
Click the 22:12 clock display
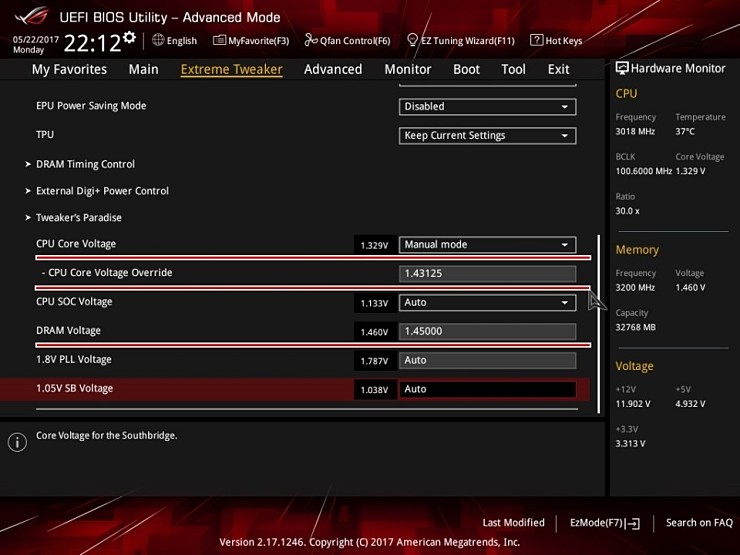pos(92,43)
